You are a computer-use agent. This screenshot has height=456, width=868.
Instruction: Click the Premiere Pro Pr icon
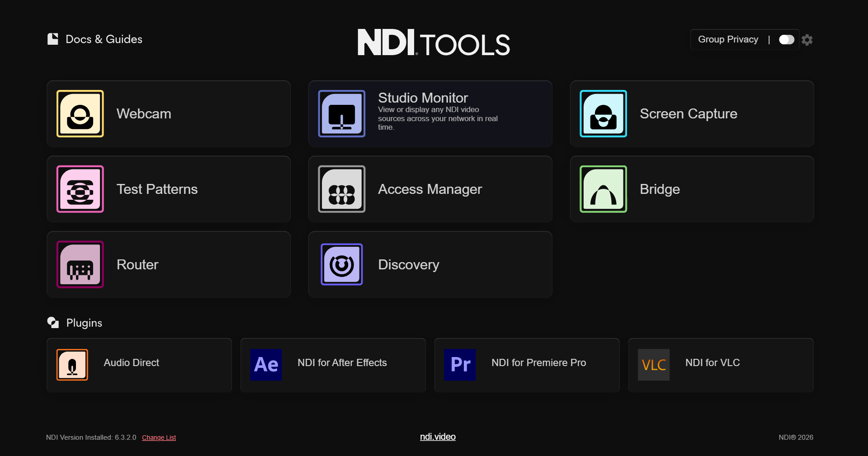460,365
